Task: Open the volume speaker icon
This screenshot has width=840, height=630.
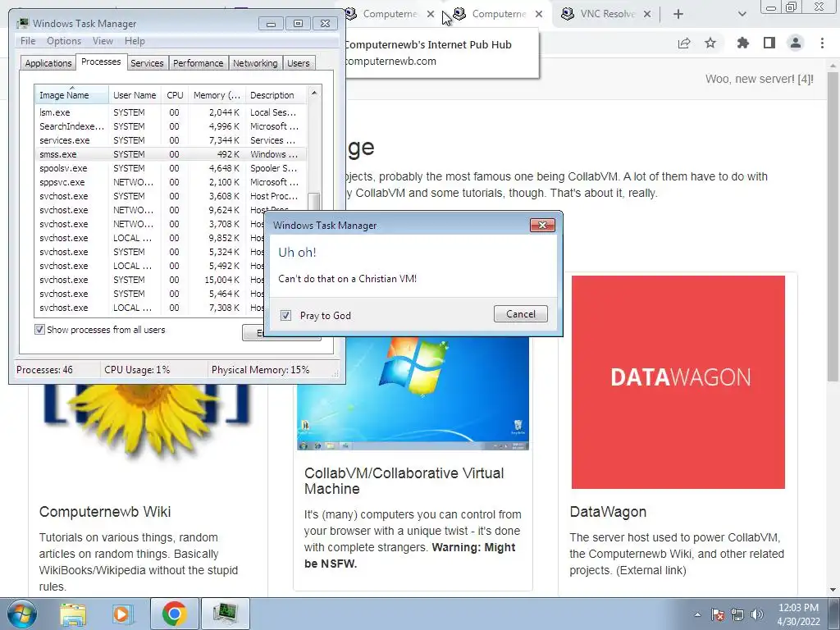Action: pos(757,614)
